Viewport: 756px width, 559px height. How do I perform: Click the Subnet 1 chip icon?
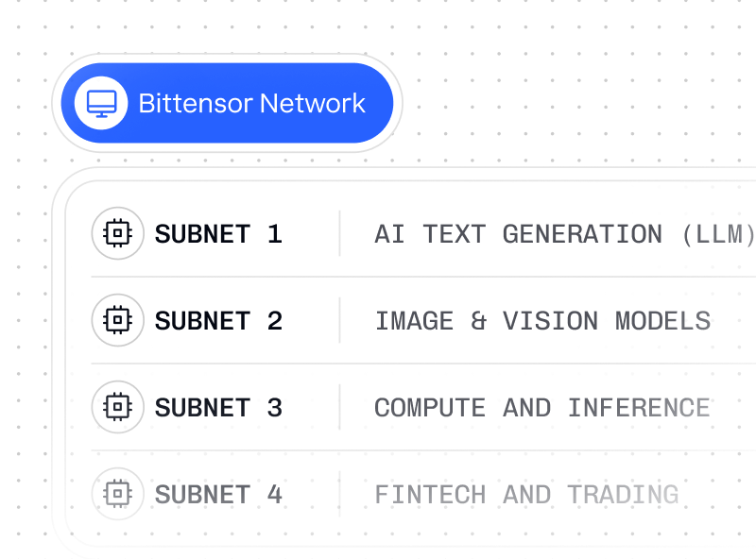[x=117, y=234]
